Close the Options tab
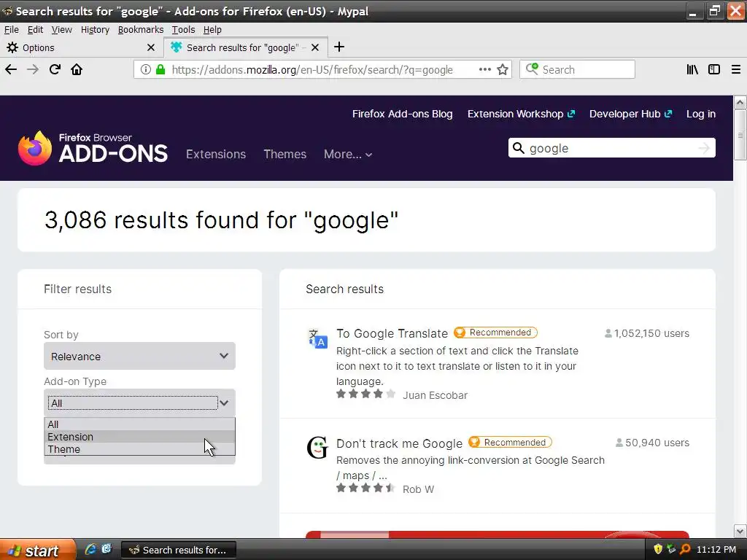 pos(151,47)
